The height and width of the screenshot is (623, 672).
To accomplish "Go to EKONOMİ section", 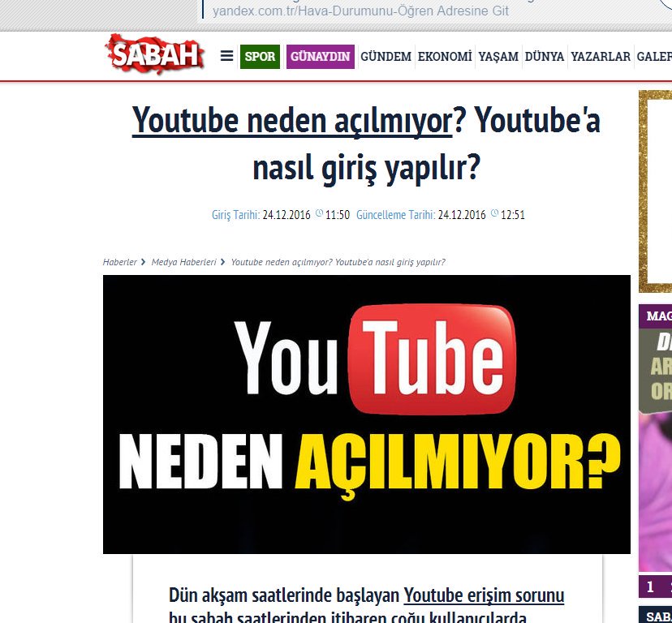I will pos(445,57).
